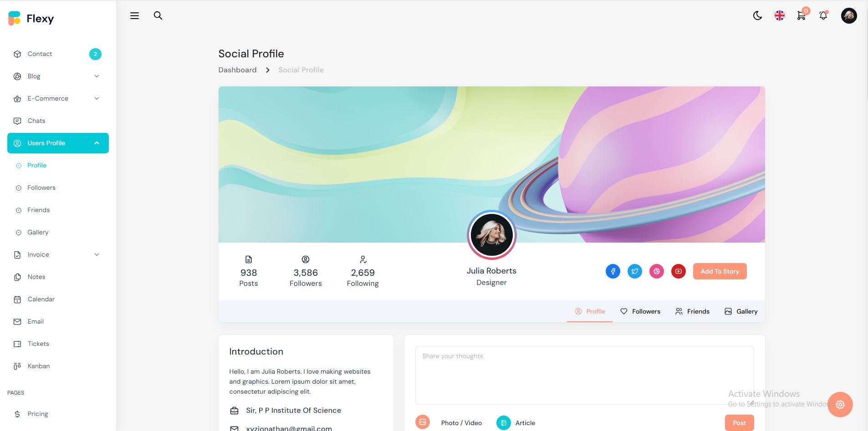
Task: Focus the Share your thoughts text box
Action: 585,375
